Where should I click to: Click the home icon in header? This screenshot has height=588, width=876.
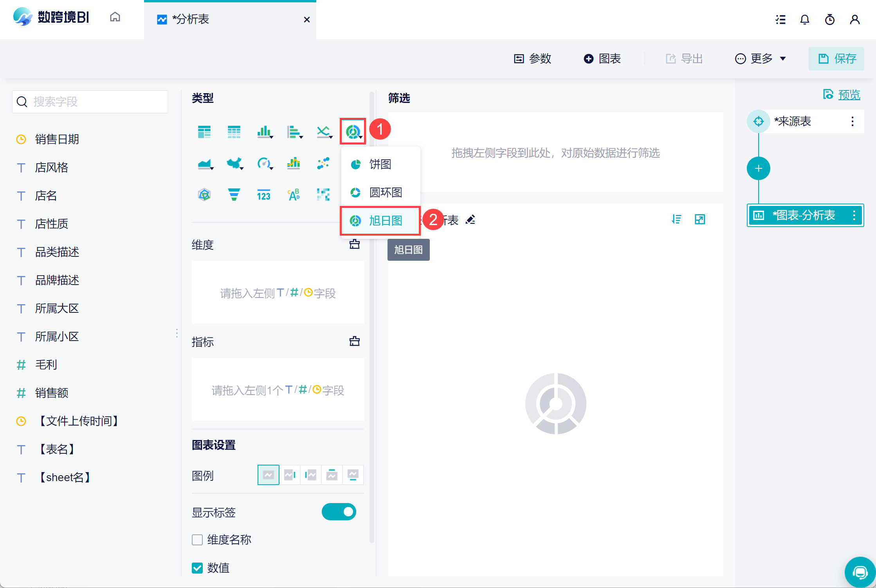(115, 17)
